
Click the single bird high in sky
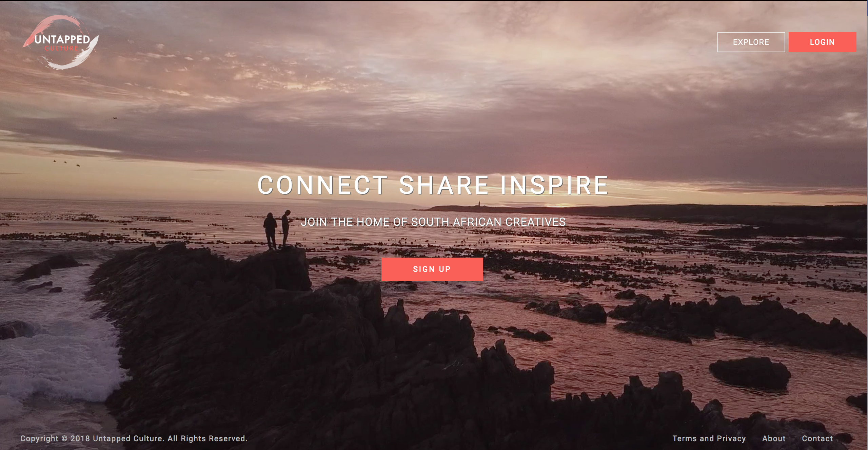115,118
